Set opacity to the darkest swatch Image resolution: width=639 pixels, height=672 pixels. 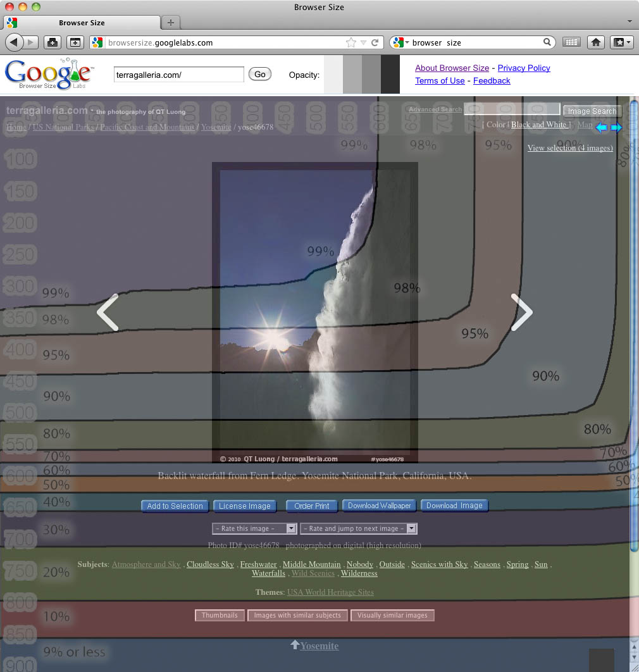390,75
